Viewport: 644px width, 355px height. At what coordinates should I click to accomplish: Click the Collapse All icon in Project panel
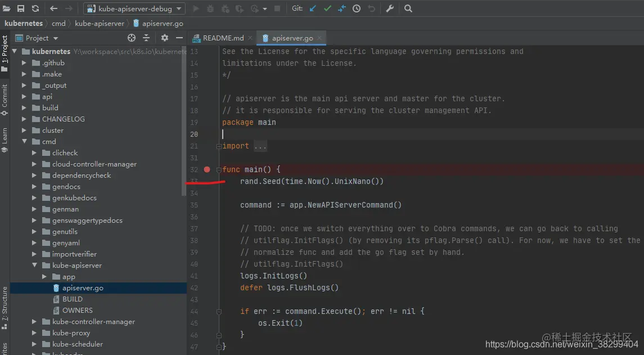(x=146, y=38)
